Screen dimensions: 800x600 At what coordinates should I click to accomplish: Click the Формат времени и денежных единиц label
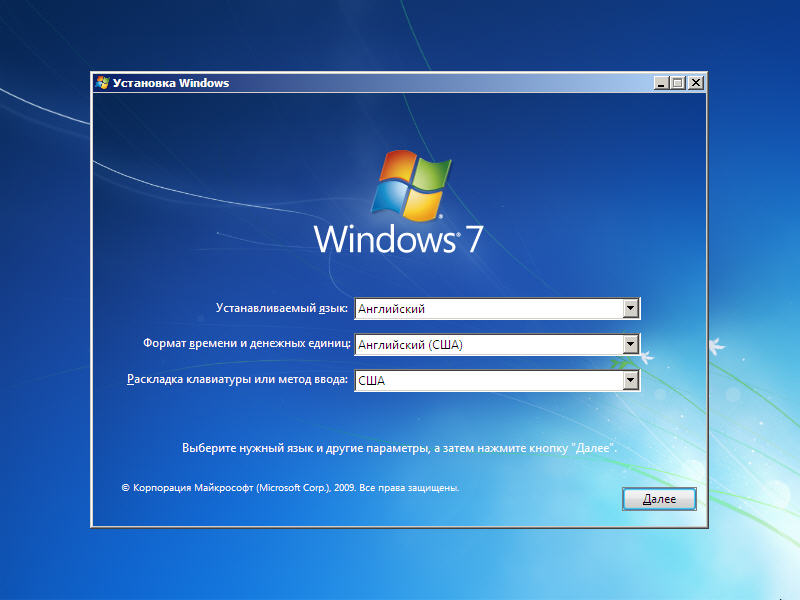pos(247,344)
